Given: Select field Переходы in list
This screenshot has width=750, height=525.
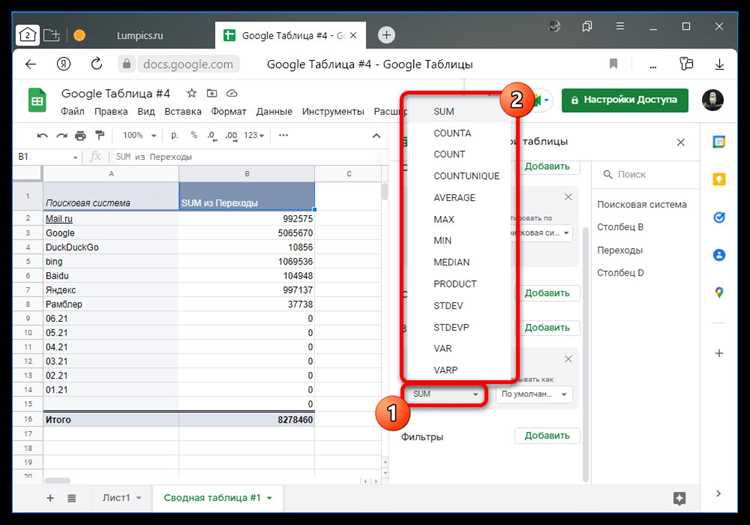Looking at the screenshot, I should click(x=619, y=250).
